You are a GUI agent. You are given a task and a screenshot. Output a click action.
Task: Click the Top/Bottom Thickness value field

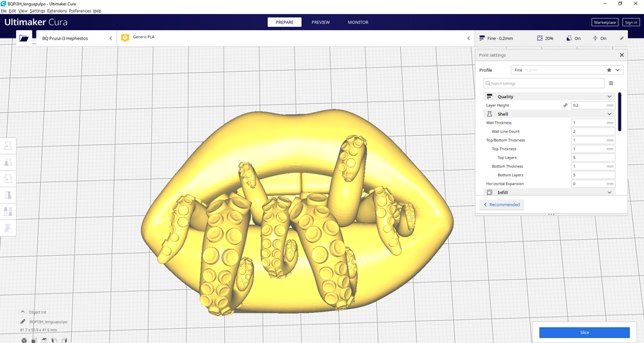click(593, 140)
